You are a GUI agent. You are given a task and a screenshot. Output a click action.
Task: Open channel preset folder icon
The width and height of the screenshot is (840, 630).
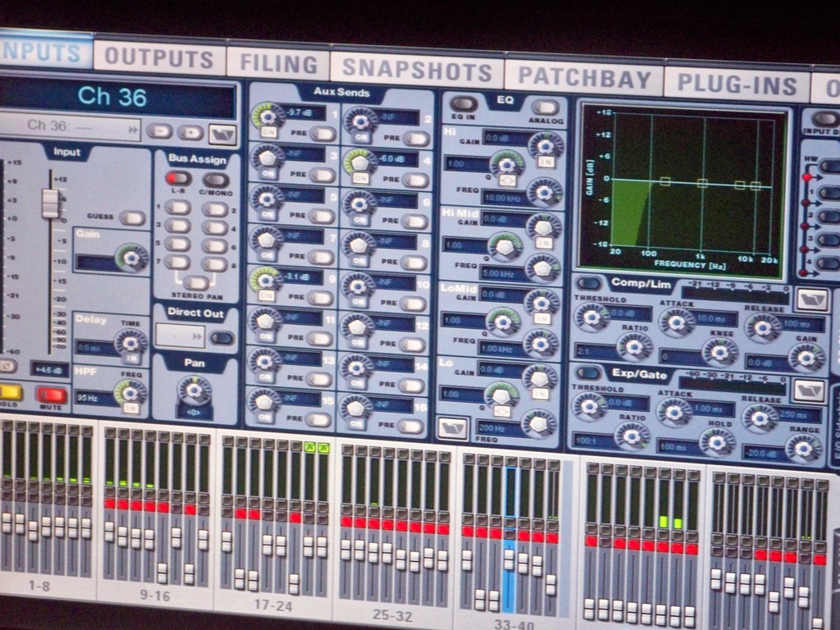(222, 135)
